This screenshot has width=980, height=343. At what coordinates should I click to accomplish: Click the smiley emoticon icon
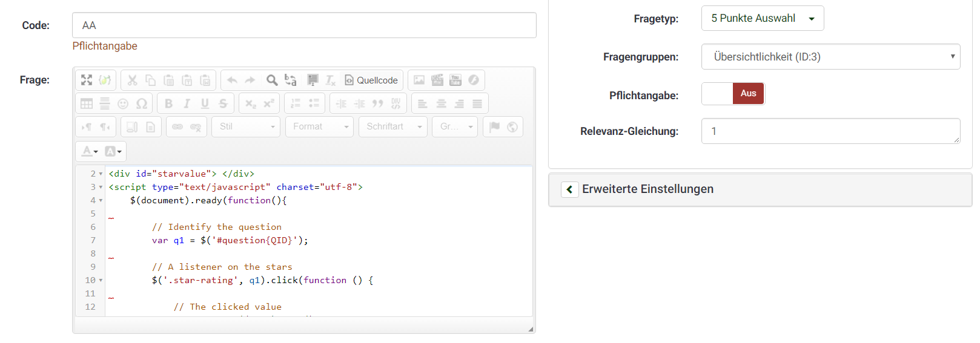point(123,103)
